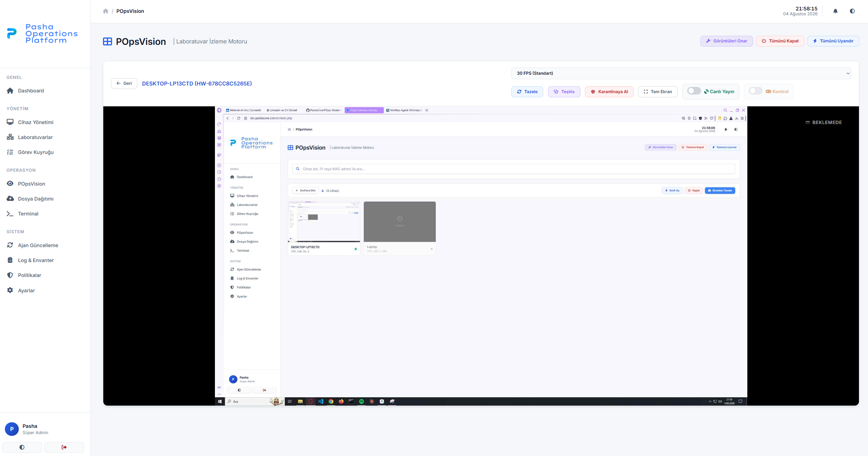Open a new tab in the streamed browser
The height and width of the screenshot is (456, 868).
(427, 110)
